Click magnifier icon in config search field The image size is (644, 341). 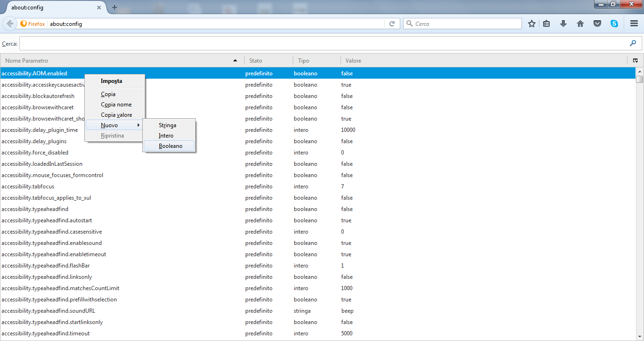pos(633,43)
